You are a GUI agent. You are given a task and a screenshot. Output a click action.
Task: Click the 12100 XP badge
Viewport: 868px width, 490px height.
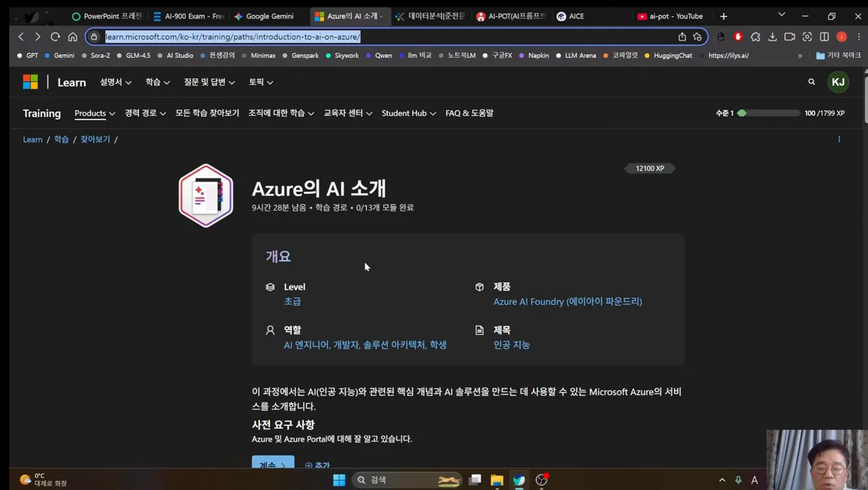(x=650, y=168)
